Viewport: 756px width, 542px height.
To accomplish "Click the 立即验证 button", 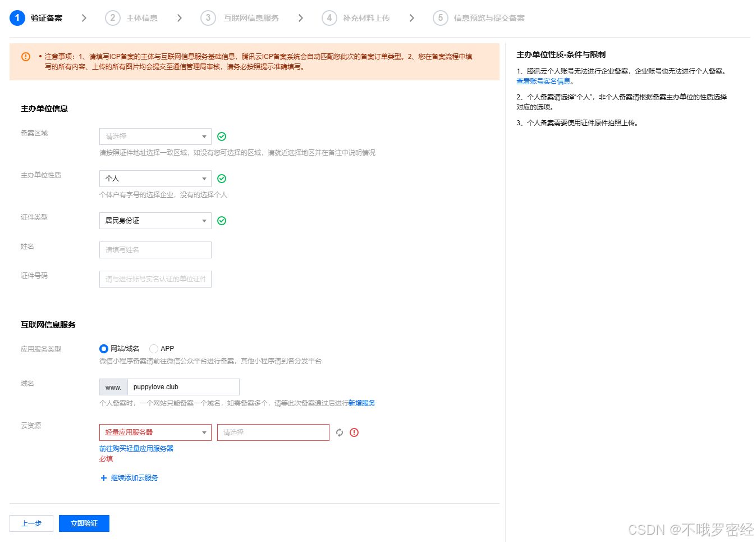I will pyautogui.click(x=84, y=523).
